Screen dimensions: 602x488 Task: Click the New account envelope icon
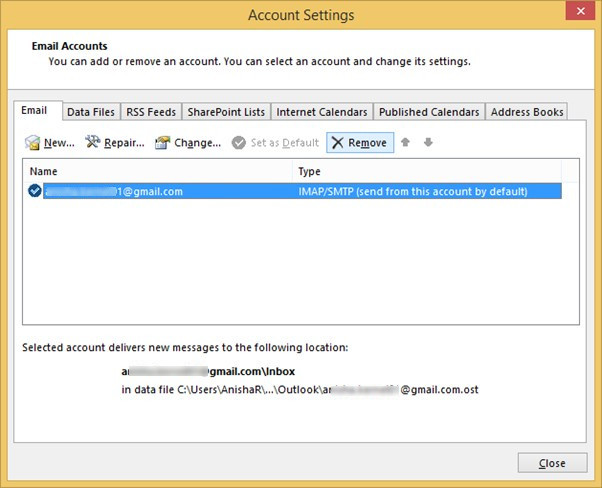pos(33,143)
